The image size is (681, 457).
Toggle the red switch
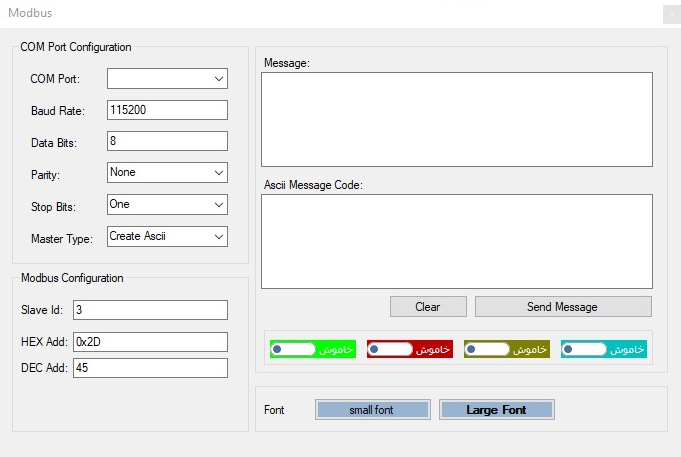pyautogui.click(x=410, y=349)
